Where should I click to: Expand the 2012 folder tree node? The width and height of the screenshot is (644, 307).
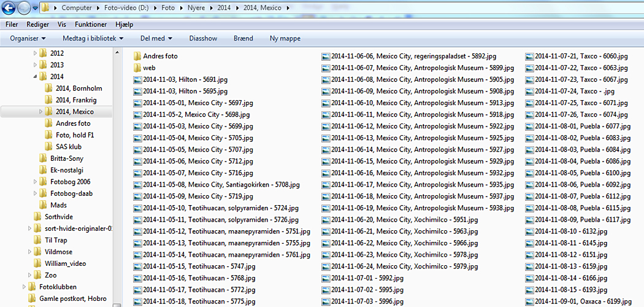35,53
